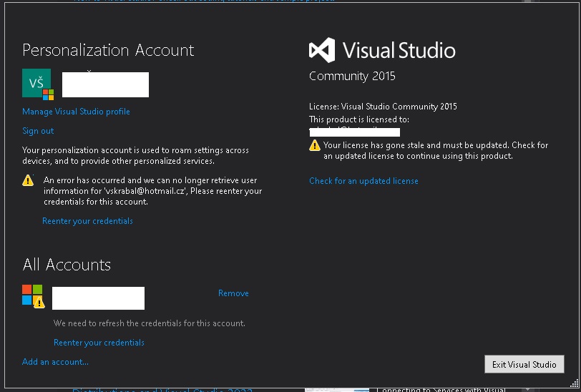The image size is (581, 392).
Task: Click the Personalization Account heading
Action: point(108,50)
